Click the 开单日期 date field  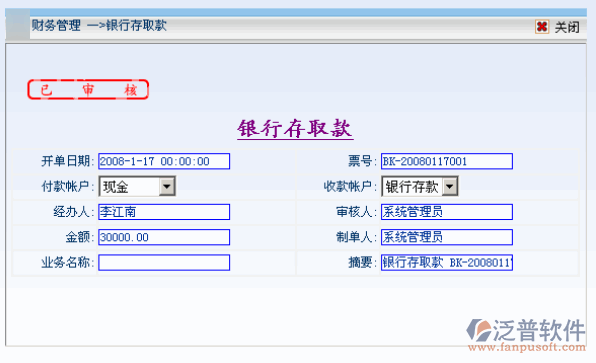click(x=164, y=161)
